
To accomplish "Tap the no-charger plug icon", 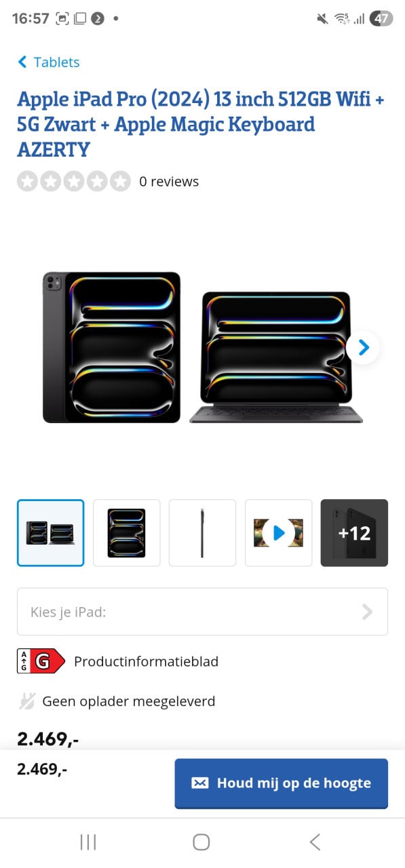I will click(x=26, y=701).
